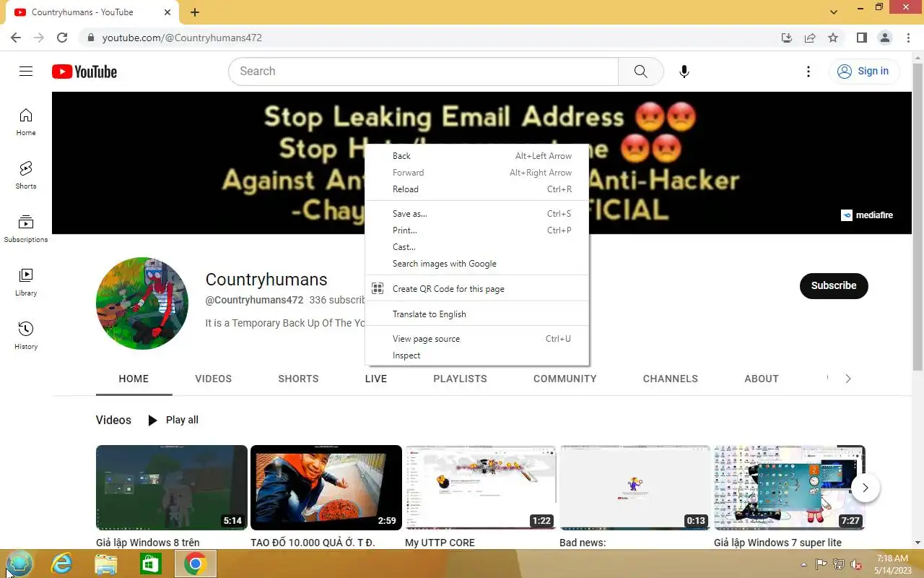Viewport: 924px width, 578px height.
Task: Open the mediafire link on the banner
Action: (867, 215)
